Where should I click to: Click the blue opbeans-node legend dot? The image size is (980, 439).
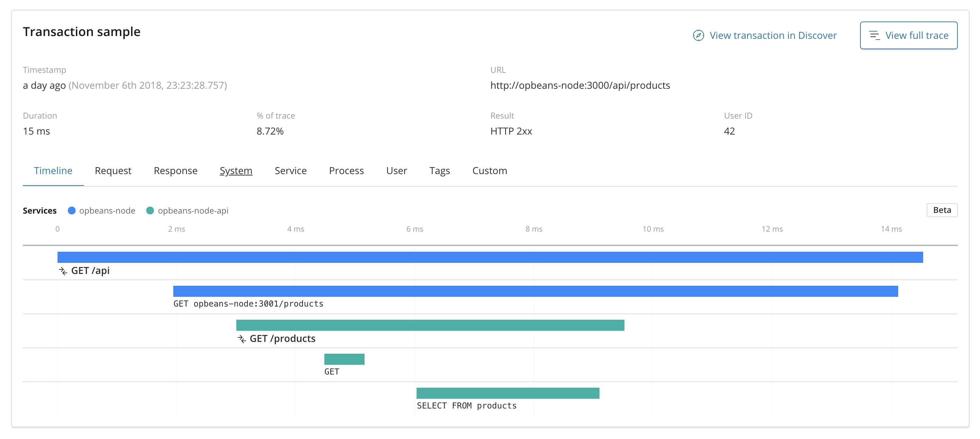pyautogui.click(x=71, y=210)
